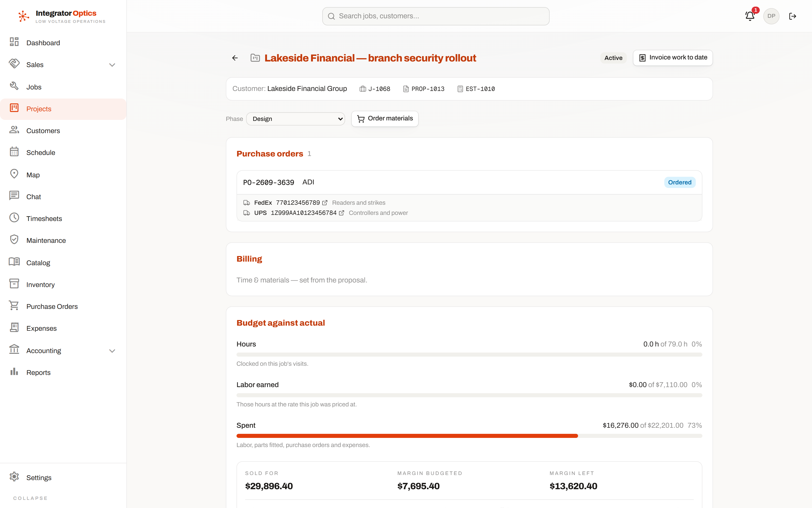Click the Schedule calendar icon
The image size is (812, 508).
click(14, 152)
